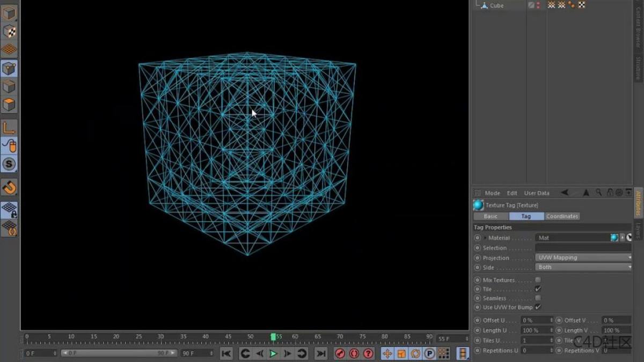Screen dimensions: 644x362
Task: Open the Mode menu in Attributes panel
Action: coord(493,193)
